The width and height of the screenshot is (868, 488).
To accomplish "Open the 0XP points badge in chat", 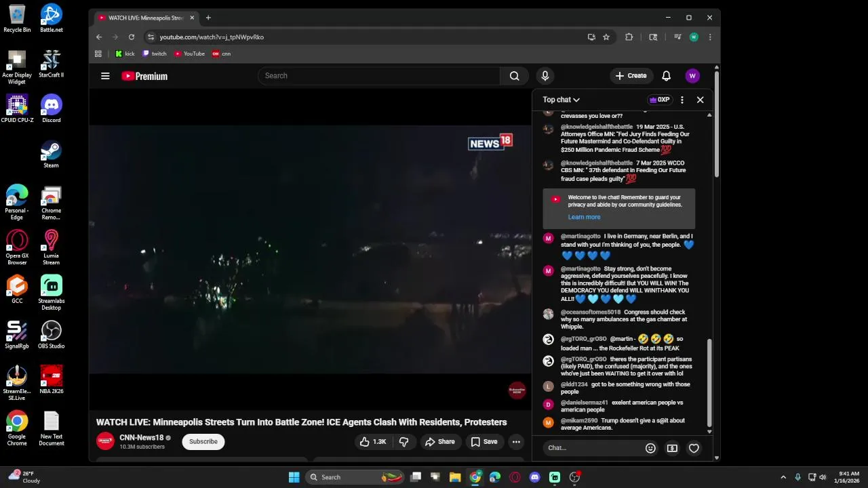I will (660, 100).
